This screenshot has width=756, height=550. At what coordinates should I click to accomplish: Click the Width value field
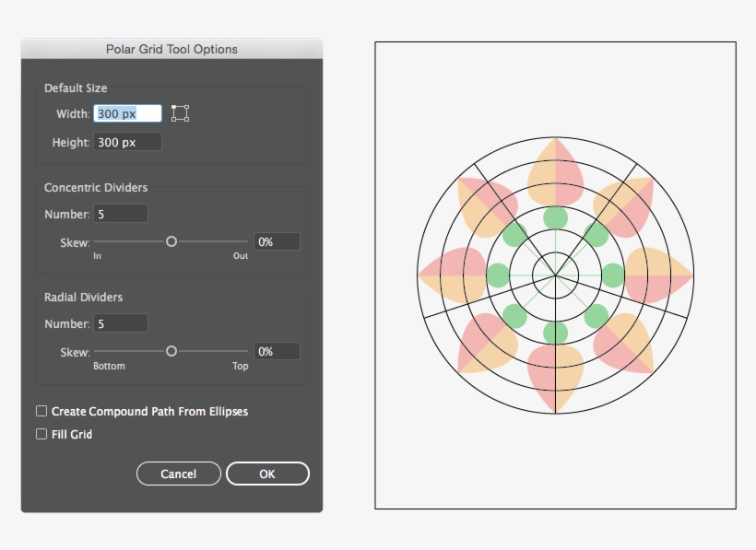click(129, 112)
